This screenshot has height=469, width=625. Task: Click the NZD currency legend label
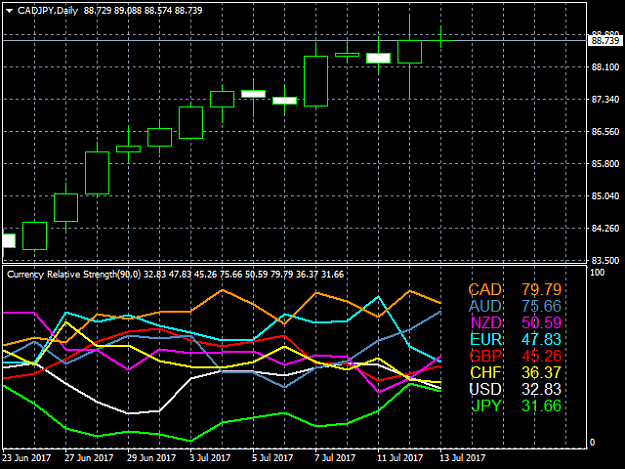[485, 322]
